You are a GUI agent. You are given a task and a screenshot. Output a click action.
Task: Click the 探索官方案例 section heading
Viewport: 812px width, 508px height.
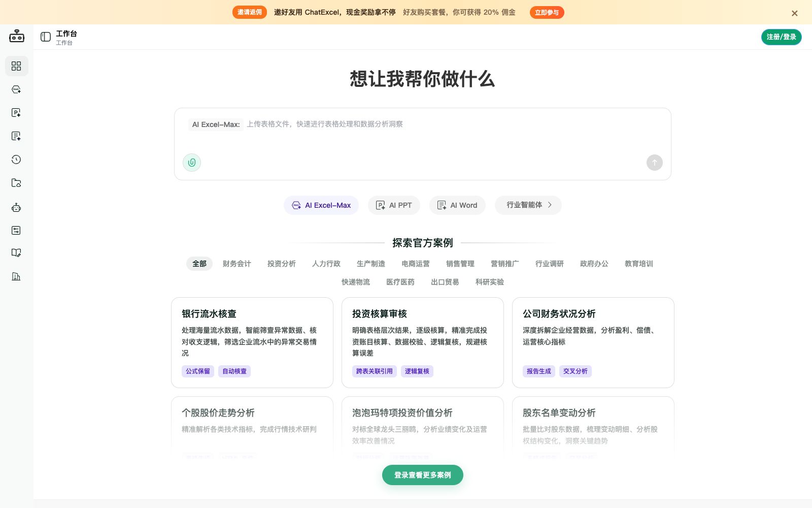[423, 243]
